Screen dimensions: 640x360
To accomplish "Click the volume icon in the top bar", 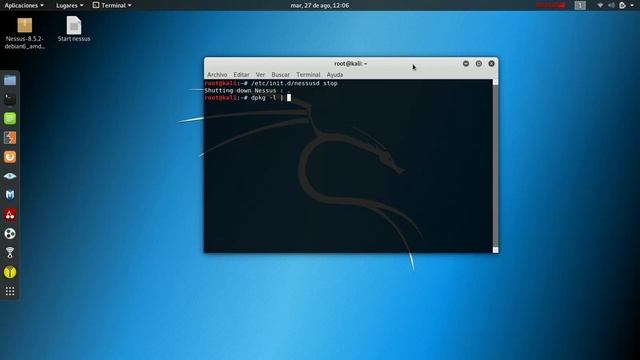I will 611,5.
